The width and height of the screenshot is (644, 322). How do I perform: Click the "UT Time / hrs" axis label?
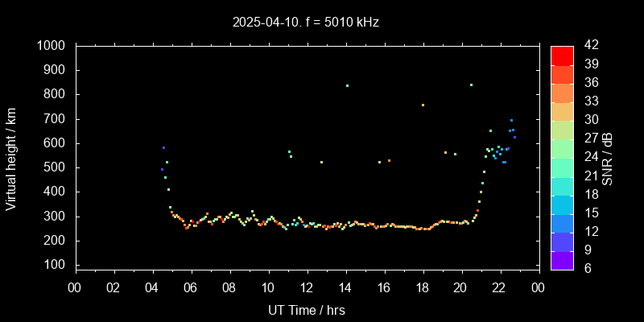coord(306,310)
